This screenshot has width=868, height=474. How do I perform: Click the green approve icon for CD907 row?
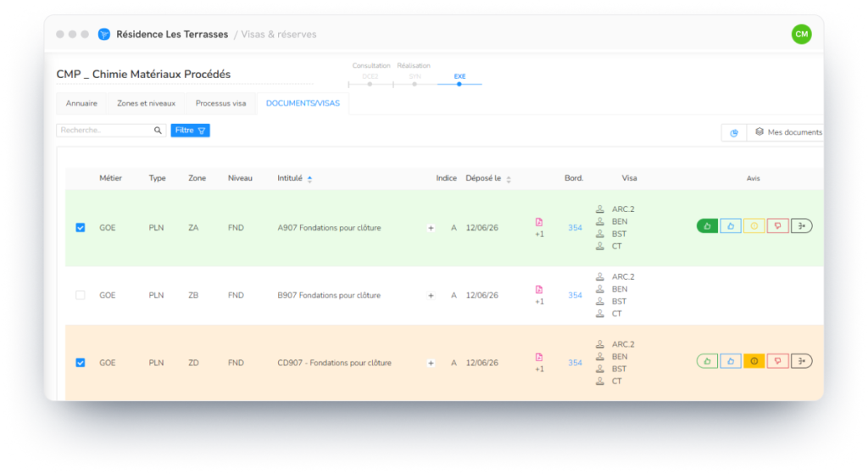click(x=707, y=361)
